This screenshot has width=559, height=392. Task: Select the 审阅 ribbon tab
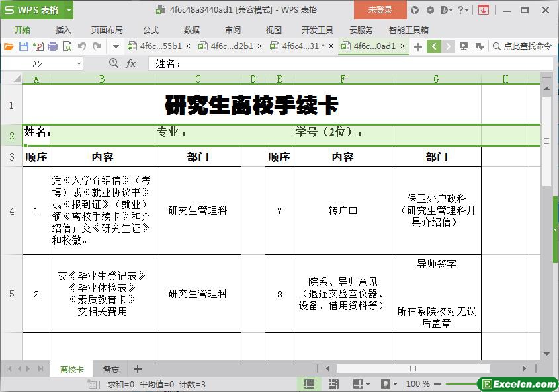(232, 30)
